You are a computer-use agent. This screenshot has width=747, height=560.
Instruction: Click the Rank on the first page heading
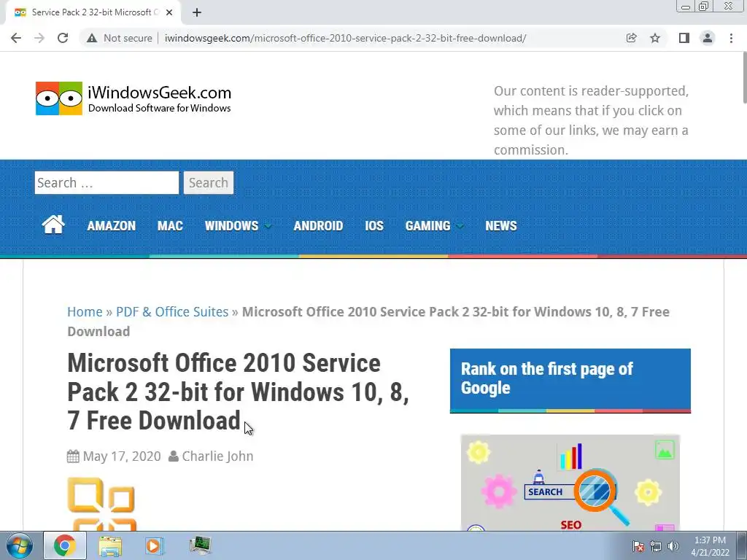[547, 378]
